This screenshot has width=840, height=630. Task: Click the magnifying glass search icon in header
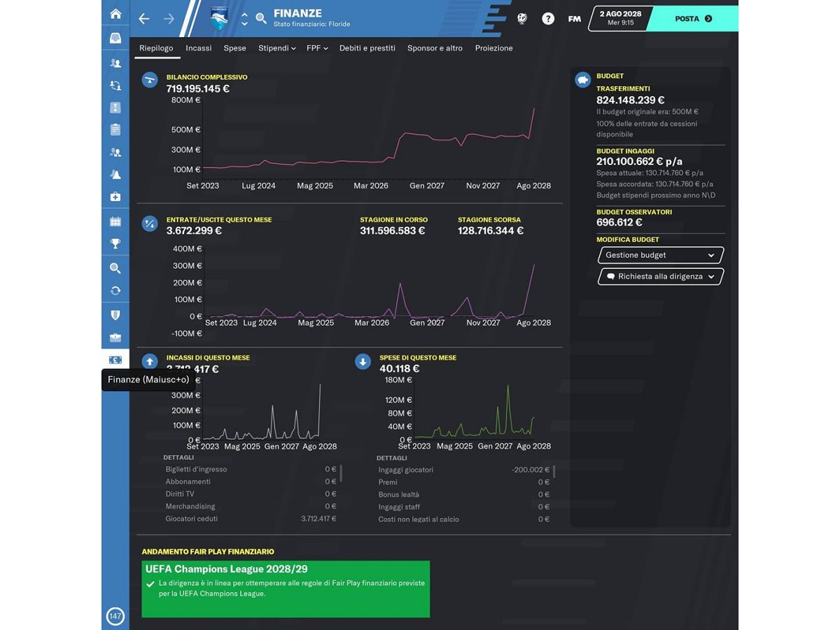coord(261,19)
